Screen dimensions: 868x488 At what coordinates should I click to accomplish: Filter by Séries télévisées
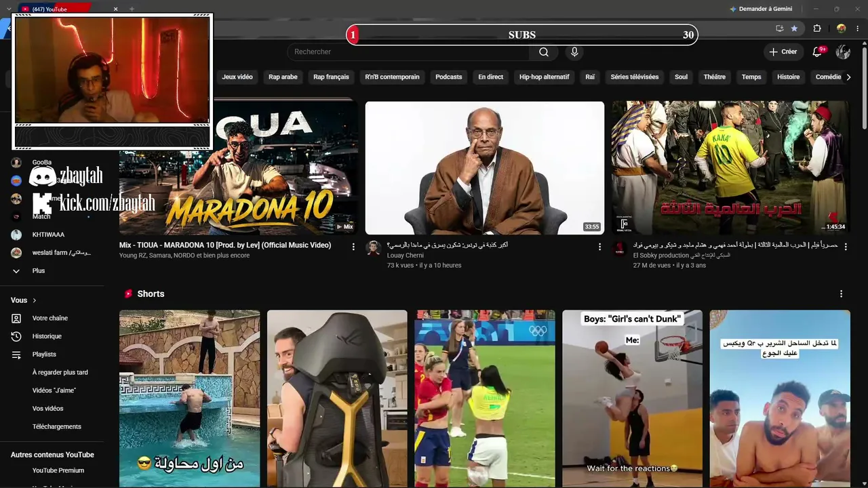coord(635,77)
